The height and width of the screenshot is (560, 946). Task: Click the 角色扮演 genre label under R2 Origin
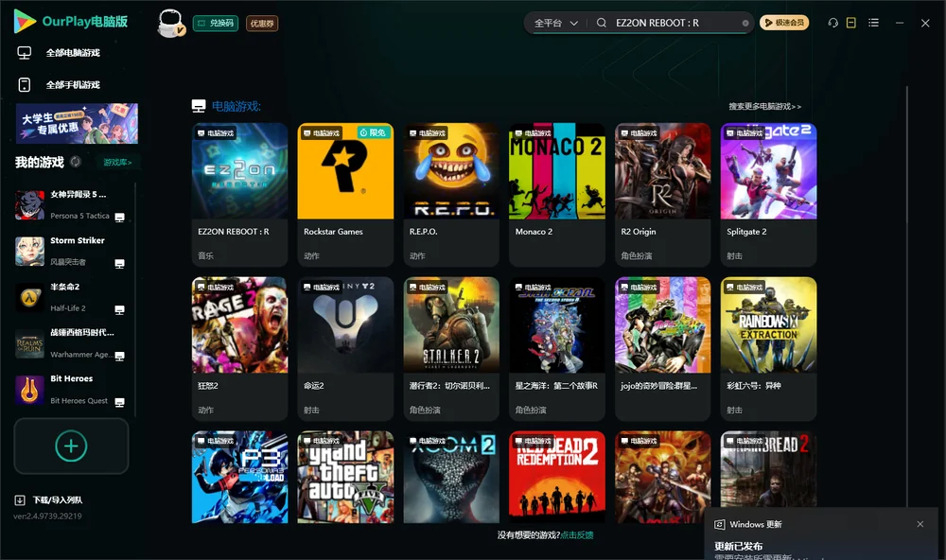[637, 255]
